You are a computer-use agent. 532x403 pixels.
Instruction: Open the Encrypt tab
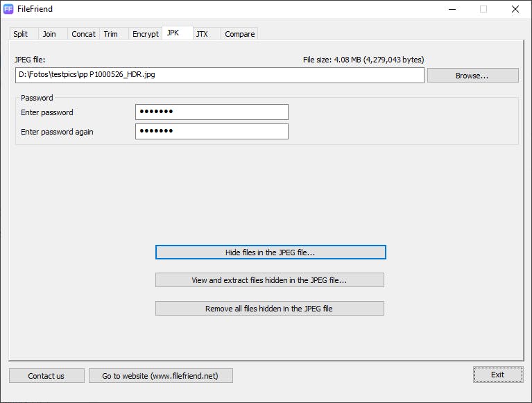[x=146, y=34]
